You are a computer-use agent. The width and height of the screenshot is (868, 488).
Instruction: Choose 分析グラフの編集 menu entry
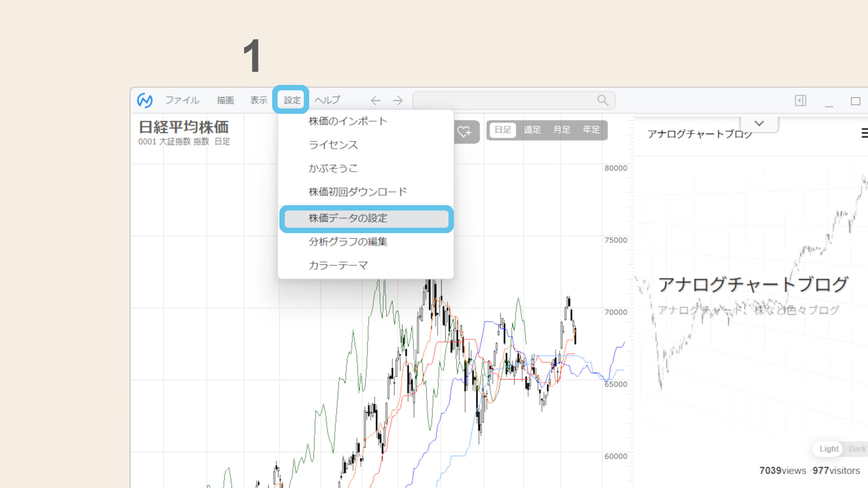(x=366, y=242)
